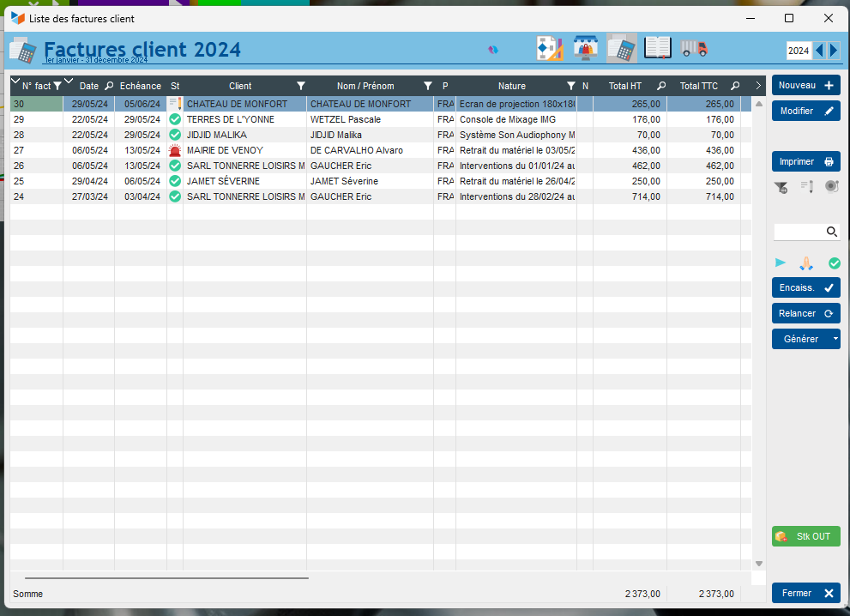Open the delivery truck module icon
This screenshot has height=616, width=850.
pyautogui.click(x=694, y=49)
